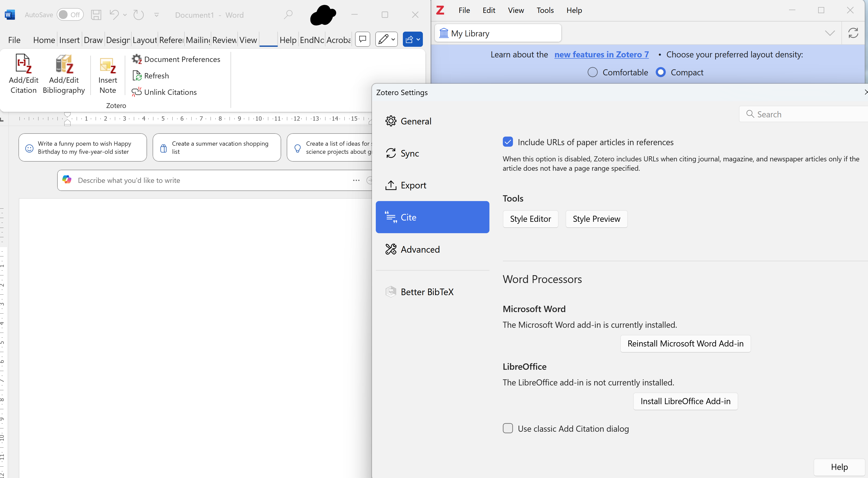Expand the My Library collection dropdown
This screenshot has width=868, height=478.
(830, 33)
